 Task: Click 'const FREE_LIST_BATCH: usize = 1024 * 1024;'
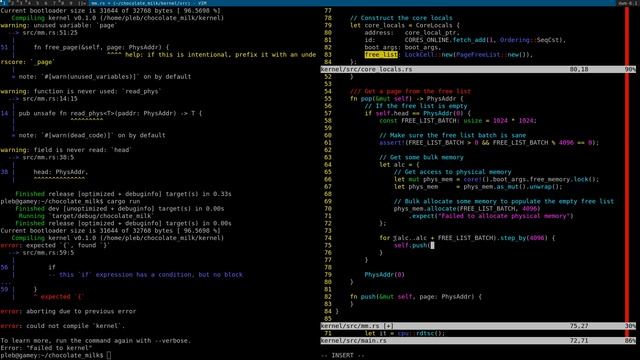pos(458,121)
